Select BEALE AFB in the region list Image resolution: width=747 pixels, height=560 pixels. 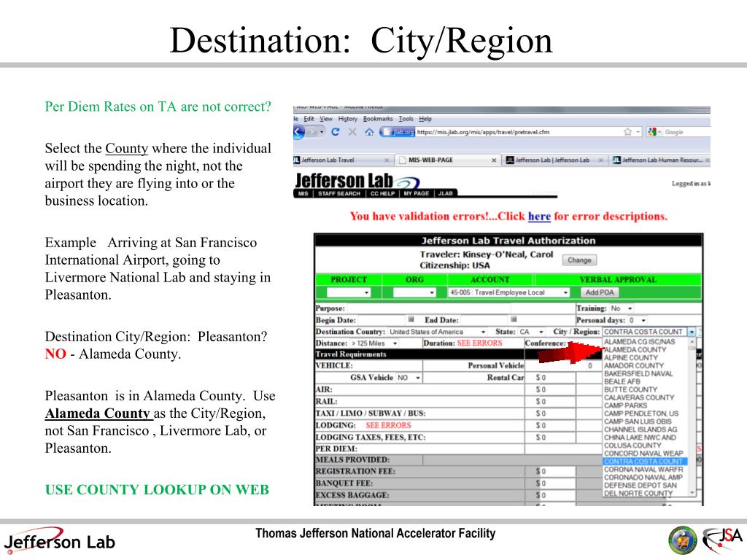(622, 381)
